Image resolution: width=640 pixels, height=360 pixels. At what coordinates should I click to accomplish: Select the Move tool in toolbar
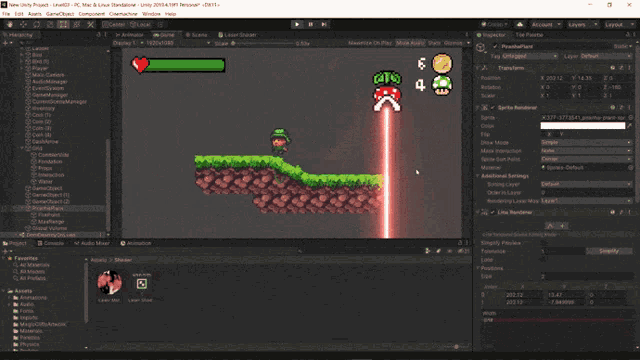tap(23, 24)
